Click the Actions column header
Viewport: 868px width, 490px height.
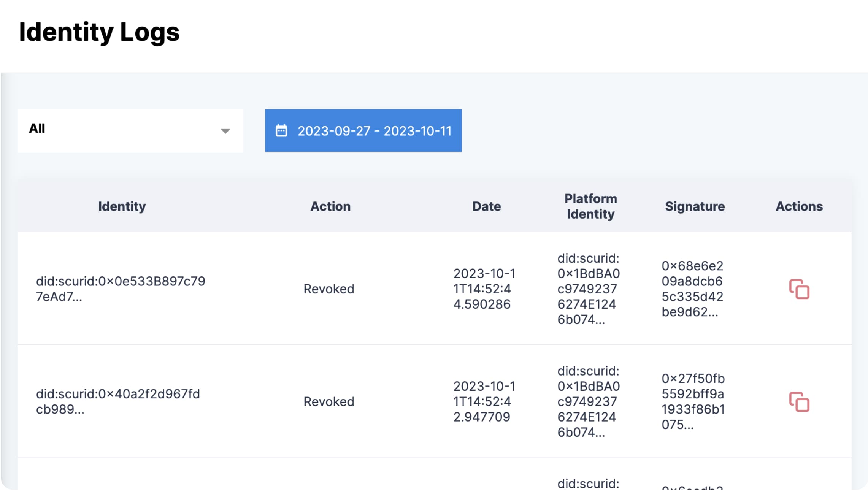(x=799, y=206)
